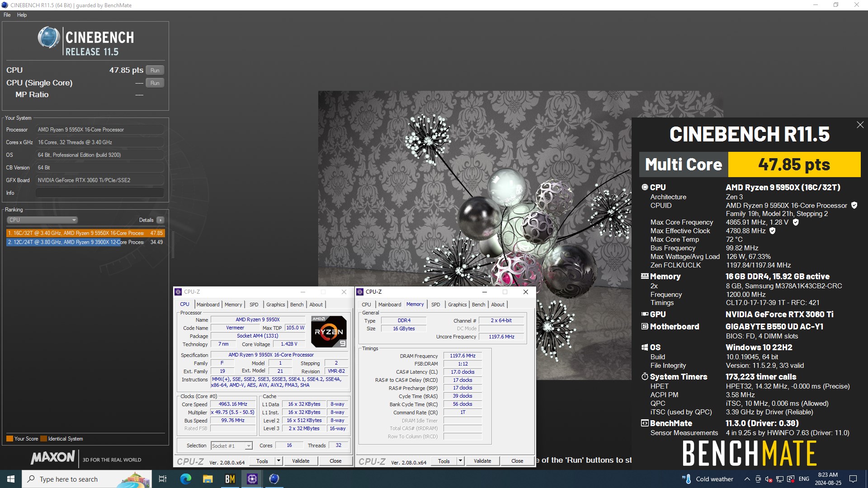Click the System Timers clock icon
This screenshot has width=868, height=488.
point(645,376)
